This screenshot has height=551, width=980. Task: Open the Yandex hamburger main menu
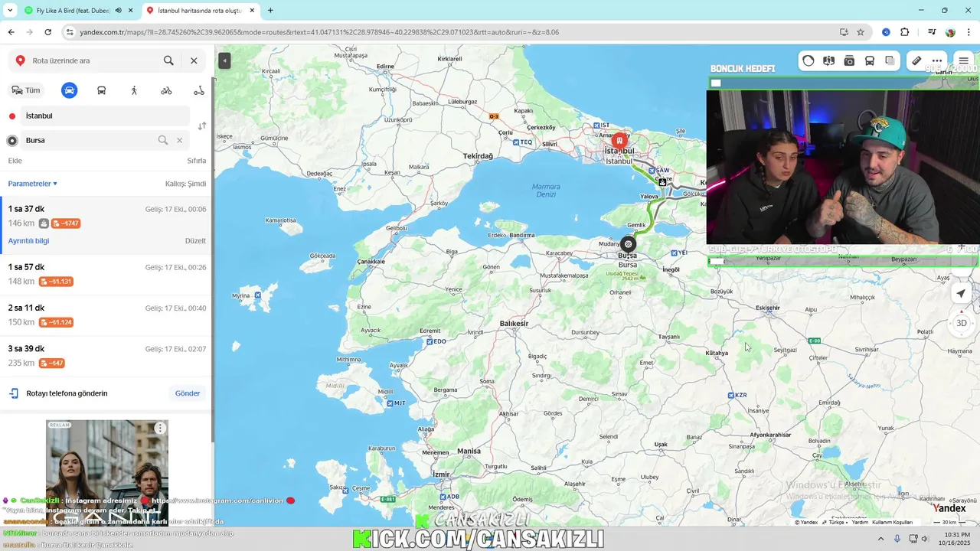pyautogui.click(x=963, y=61)
